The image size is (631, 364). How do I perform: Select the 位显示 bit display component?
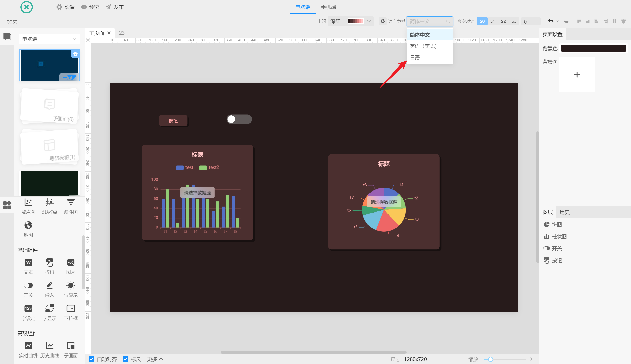click(71, 289)
